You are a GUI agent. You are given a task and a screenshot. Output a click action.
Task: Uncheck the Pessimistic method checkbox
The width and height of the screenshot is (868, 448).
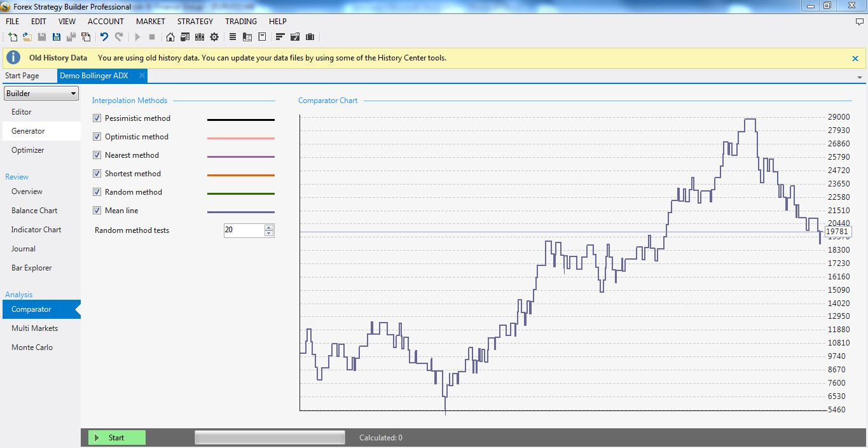coord(97,118)
